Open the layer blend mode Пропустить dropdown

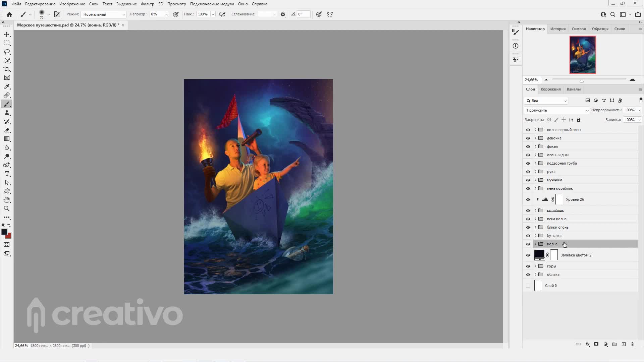[x=557, y=110]
